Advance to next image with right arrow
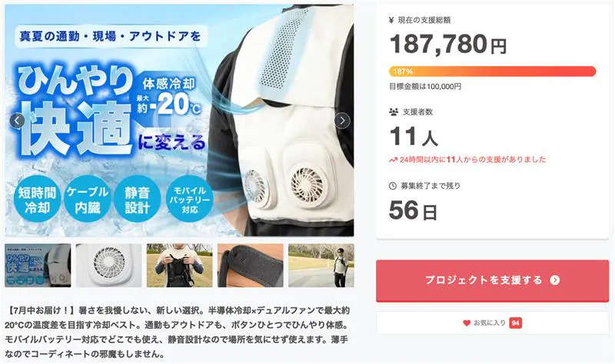The height and width of the screenshot is (364, 615). (x=342, y=121)
